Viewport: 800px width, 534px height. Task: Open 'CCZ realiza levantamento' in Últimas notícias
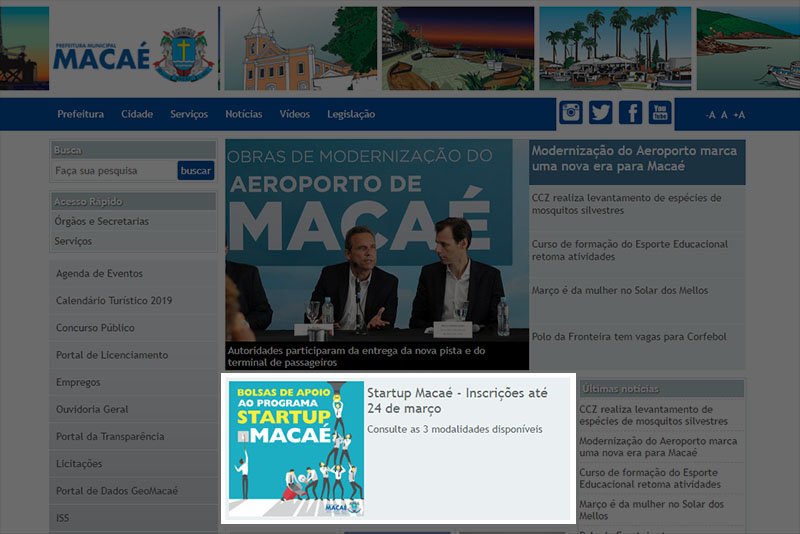click(x=654, y=415)
